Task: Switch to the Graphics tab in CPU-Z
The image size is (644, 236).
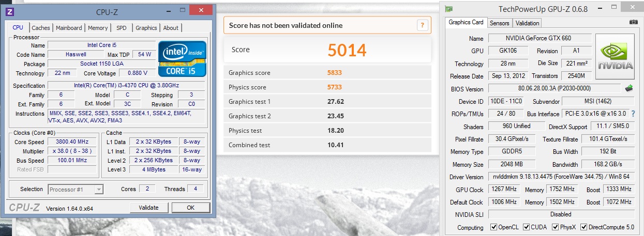Action: [146, 28]
